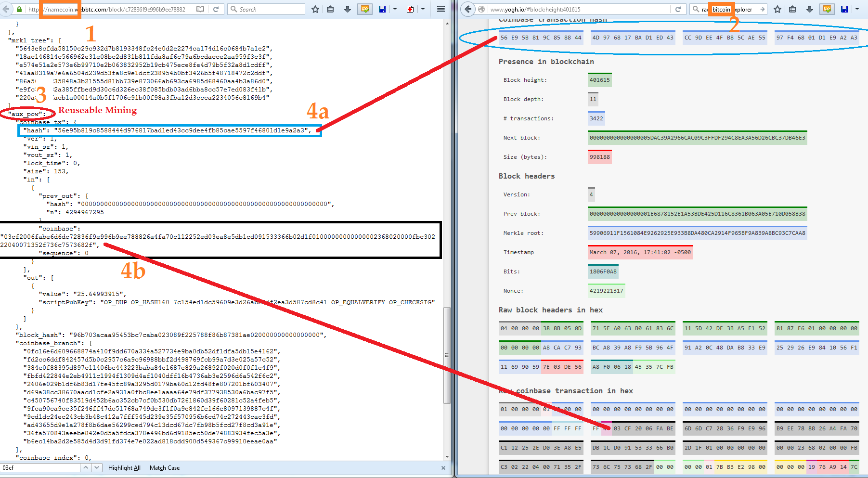Click the left page vertical scrollbar thumb
Screen dimensions: 868x478
(447, 355)
